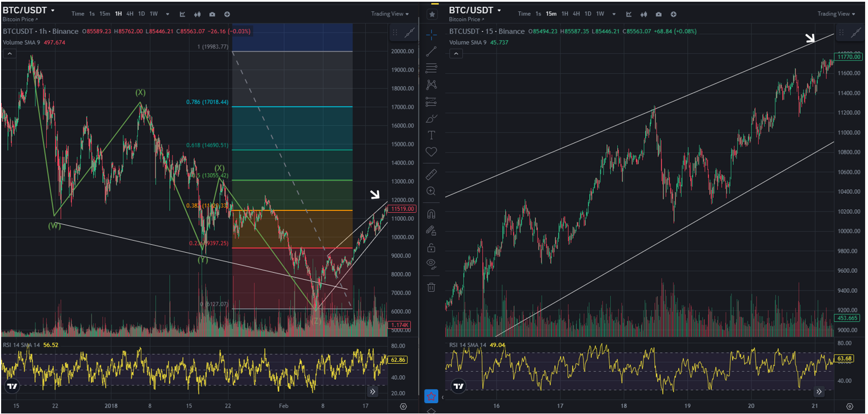The width and height of the screenshot is (868, 414).
Task: Open candlestick chart type in right chart
Action: click(644, 14)
